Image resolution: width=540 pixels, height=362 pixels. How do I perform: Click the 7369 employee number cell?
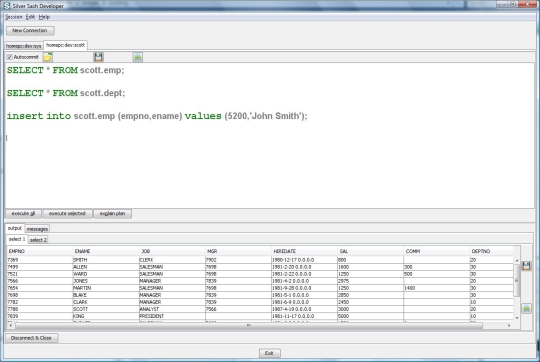(40, 260)
